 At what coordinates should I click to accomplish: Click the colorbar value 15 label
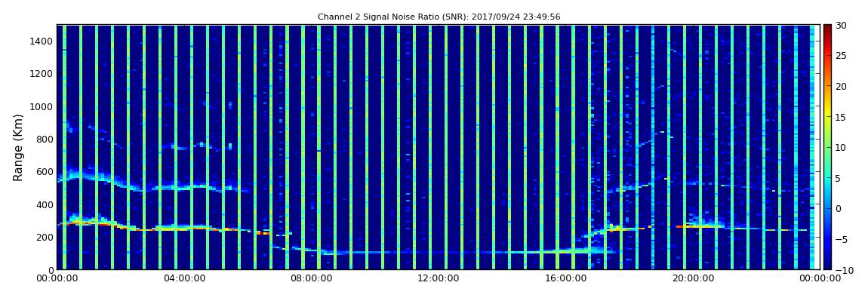coord(842,117)
